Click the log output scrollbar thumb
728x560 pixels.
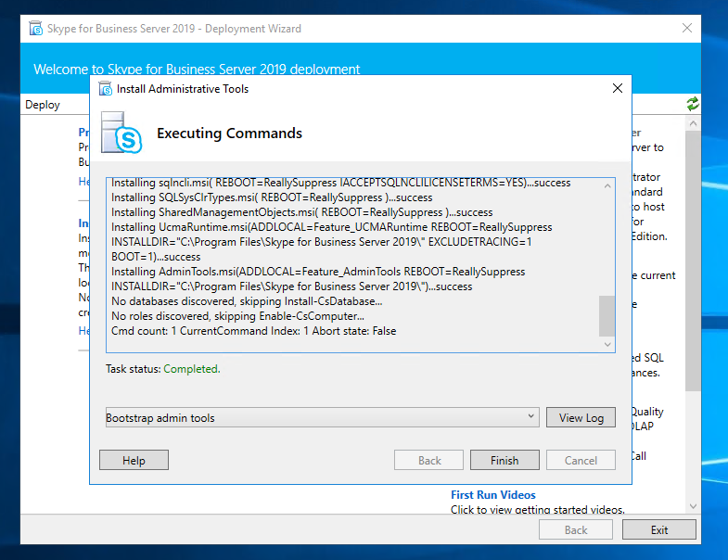pyautogui.click(x=607, y=316)
